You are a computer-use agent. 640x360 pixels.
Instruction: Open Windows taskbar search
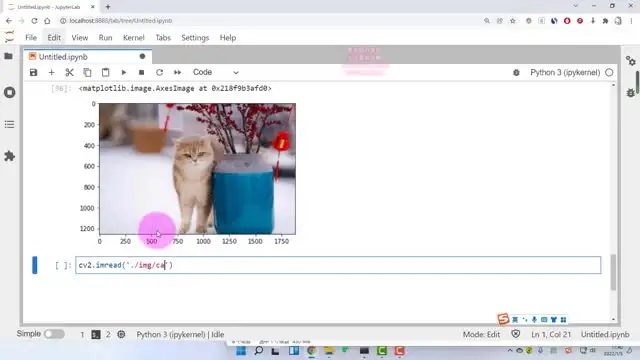coord(259,351)
